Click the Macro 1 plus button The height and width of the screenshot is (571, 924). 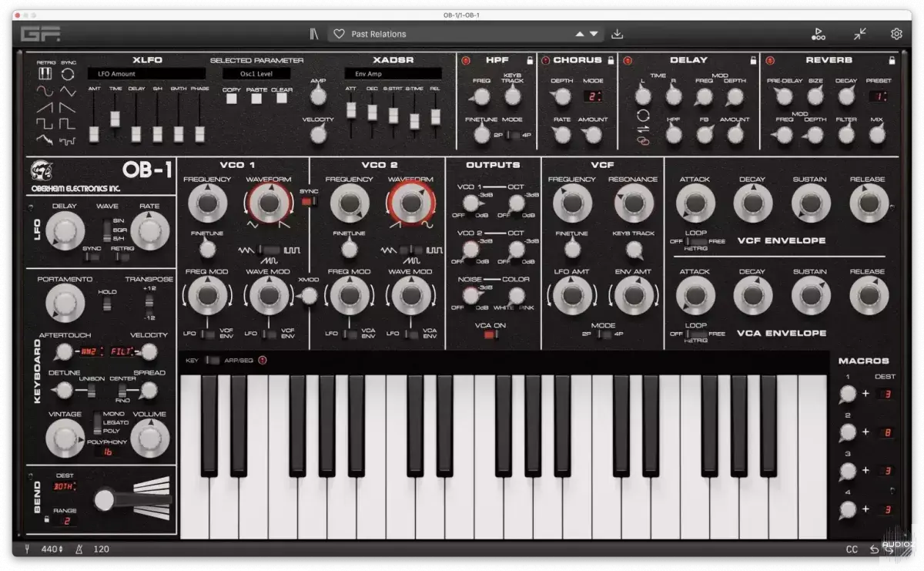(x=865, y=394)
